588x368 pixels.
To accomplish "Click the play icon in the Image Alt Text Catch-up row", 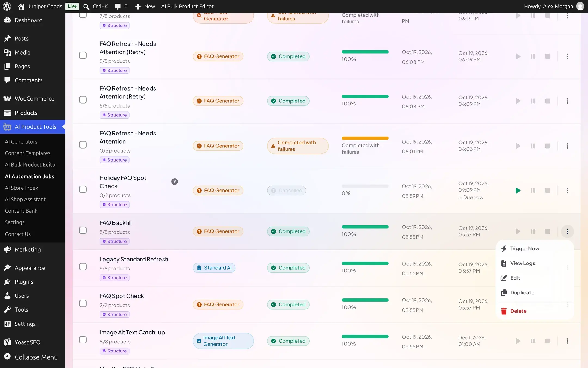I will pos(518,341).
